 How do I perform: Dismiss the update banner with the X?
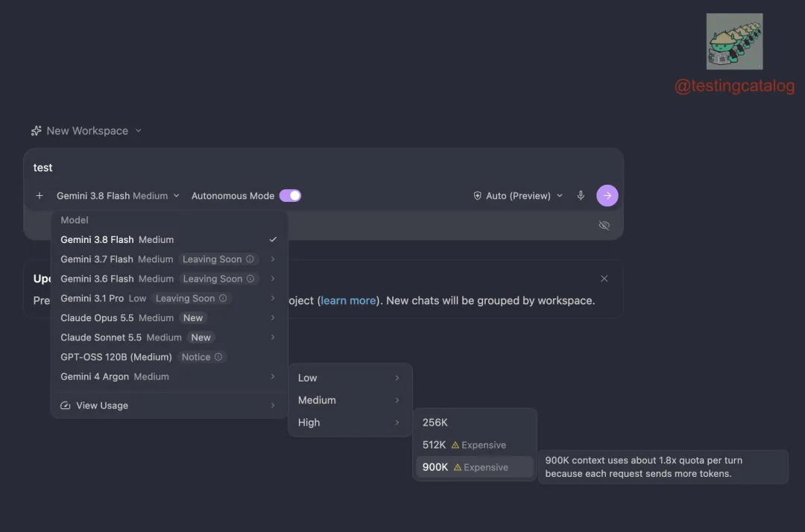(x=604, y=279)
